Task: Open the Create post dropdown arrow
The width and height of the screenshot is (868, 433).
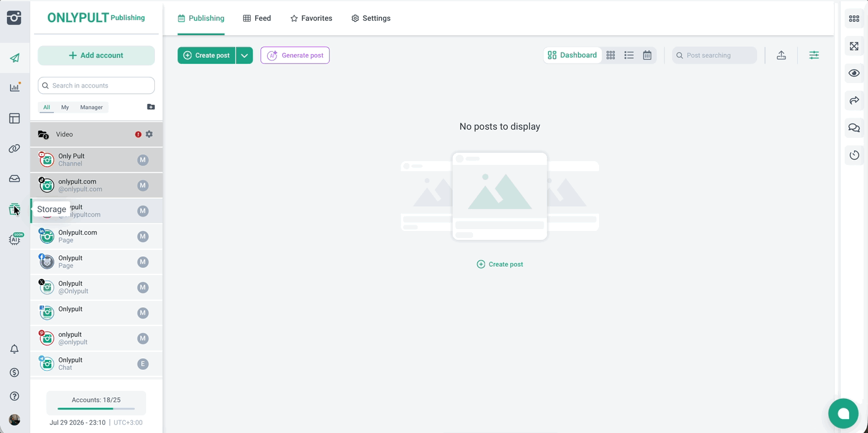Action: click(x=244, y=55)
